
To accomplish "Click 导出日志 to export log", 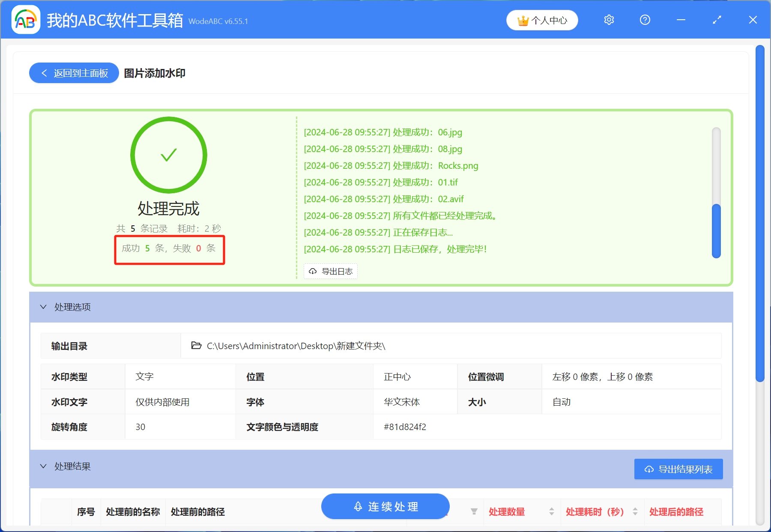I will pyautogui.click(x=331, y=271).
